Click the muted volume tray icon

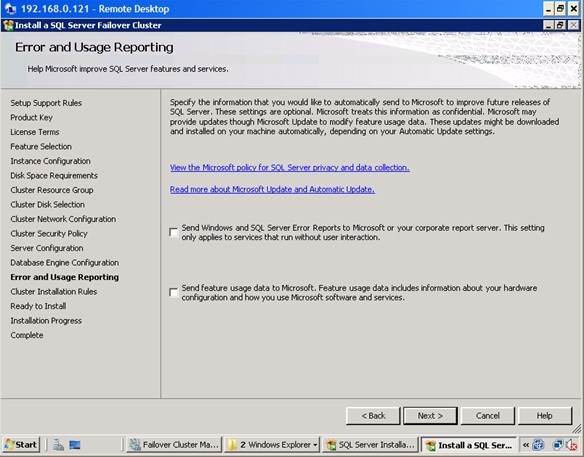(x=571, y=445)
